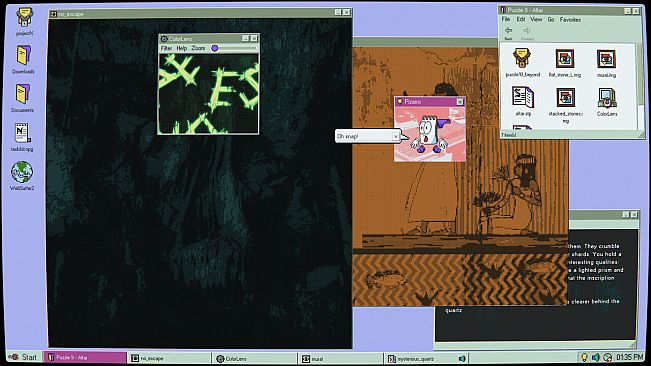Switch to no_escape taskbar button
Viewport: 651px width, 366px height.
[169, 358]
